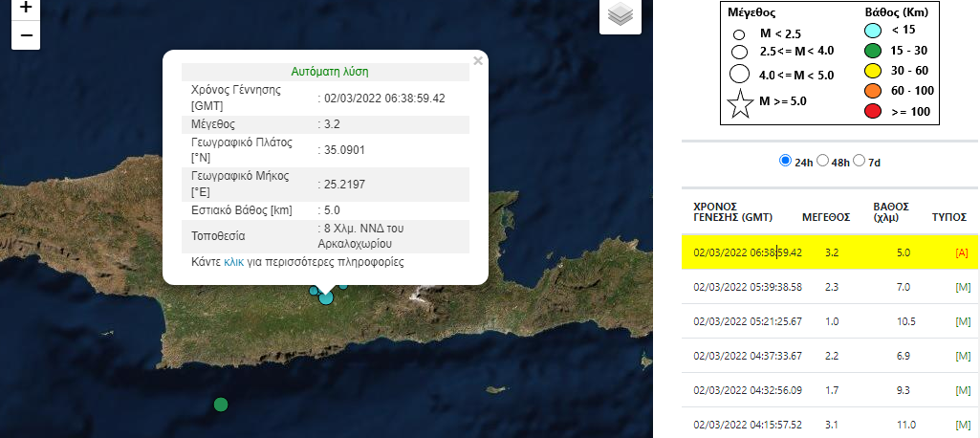Click the [A] type tag in first row
The width and height of the screenshot is (980, 438).
(x=962, y=252)
